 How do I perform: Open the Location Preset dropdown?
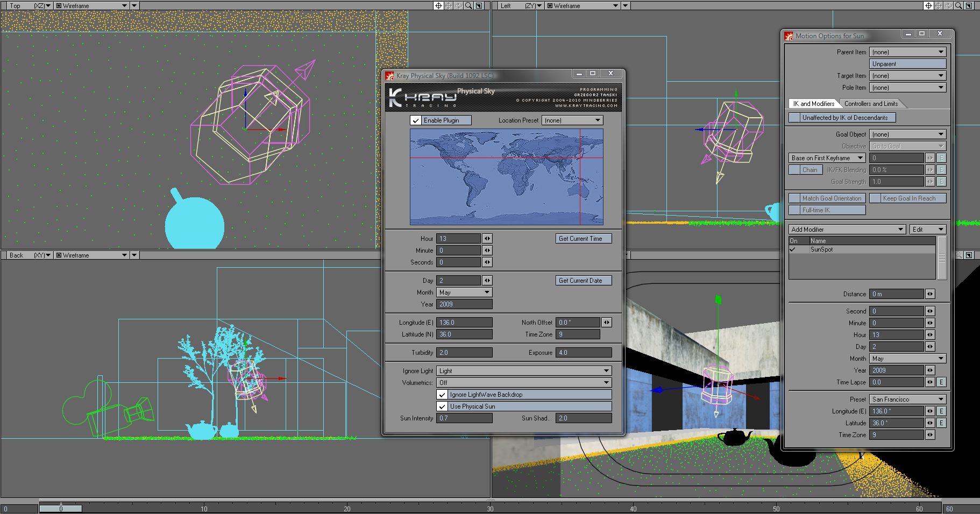[572, 120]
